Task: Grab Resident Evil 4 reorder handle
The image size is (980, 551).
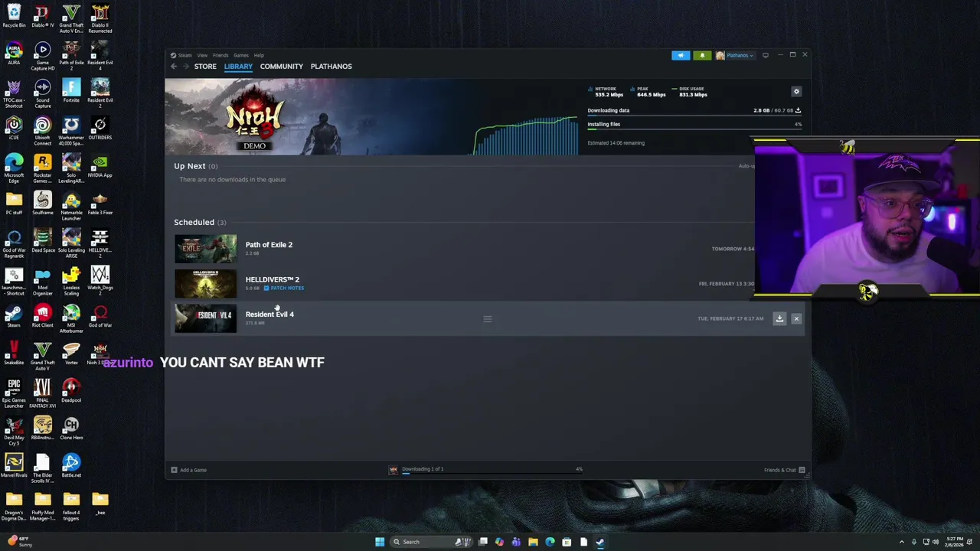Action: click(x=488, y=319)
